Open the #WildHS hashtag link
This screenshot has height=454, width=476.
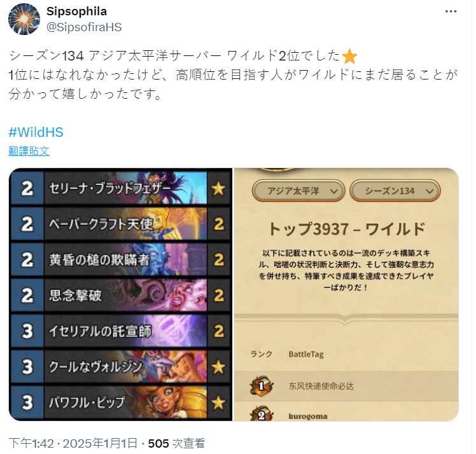tap(36, 132)
